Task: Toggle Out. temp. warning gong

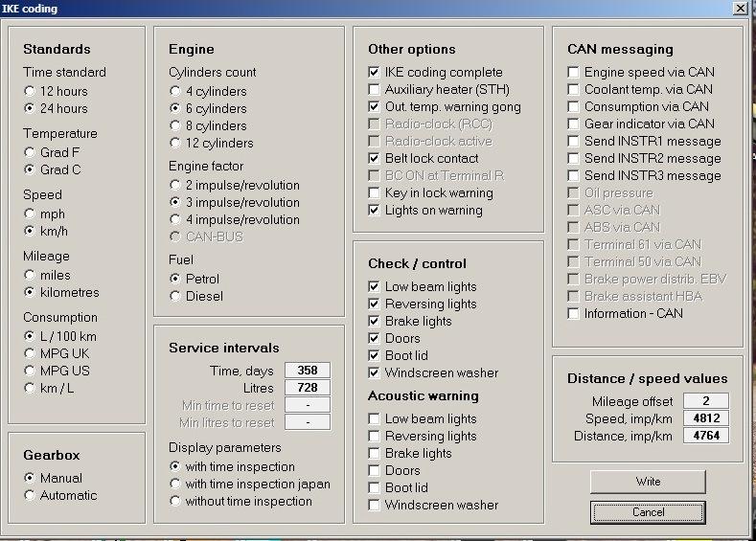Action: 374,106
